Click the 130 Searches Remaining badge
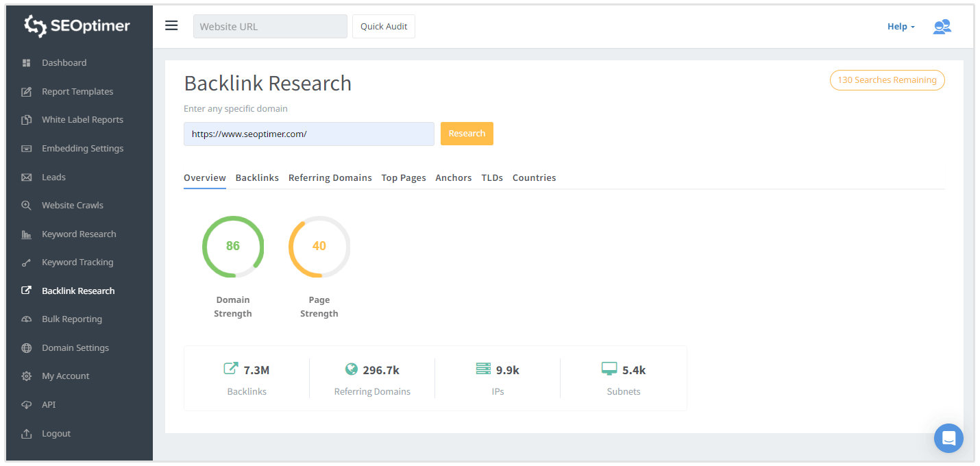The width and height of the screenshot is (980, 466). pos(887,80)
